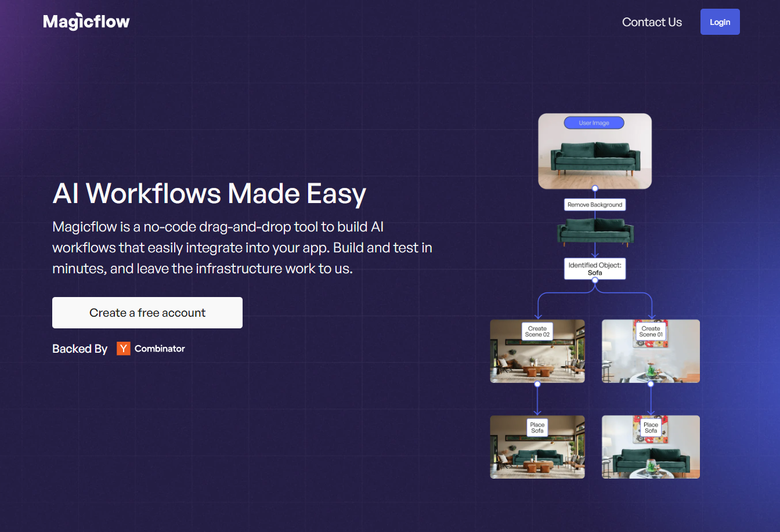
Task: Click the Y Combinator logo icon
Action: [123, 348]
